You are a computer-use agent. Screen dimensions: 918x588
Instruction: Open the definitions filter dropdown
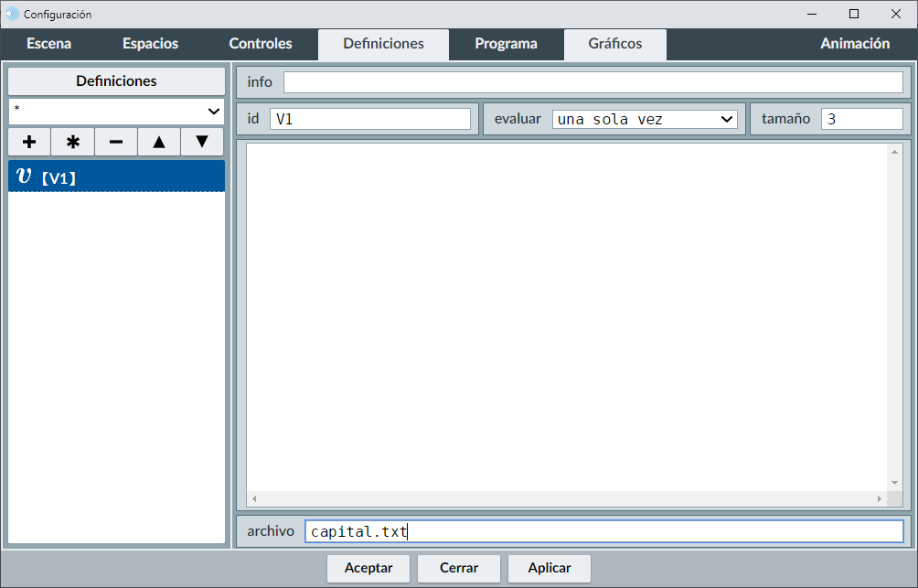116,111
